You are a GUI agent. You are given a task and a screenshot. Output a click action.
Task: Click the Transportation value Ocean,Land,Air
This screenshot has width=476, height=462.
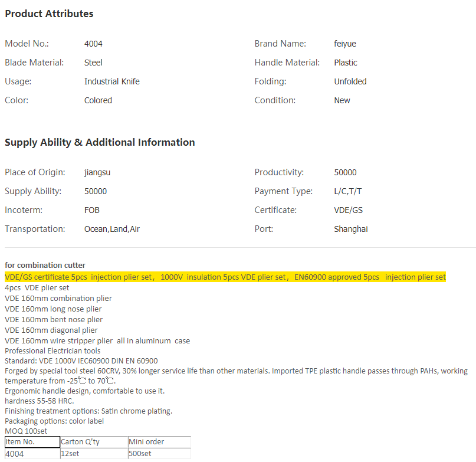(112, 229)
